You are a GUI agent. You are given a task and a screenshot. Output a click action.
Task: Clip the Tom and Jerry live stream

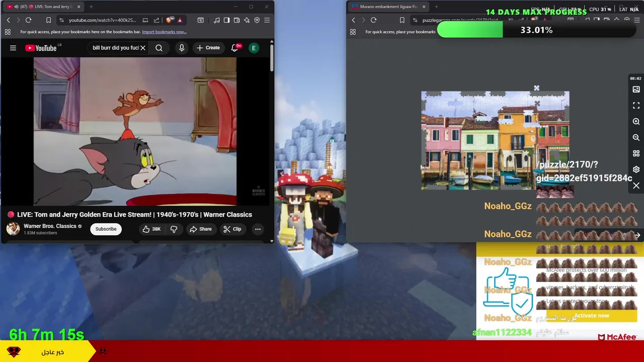(x=232, y=229)
